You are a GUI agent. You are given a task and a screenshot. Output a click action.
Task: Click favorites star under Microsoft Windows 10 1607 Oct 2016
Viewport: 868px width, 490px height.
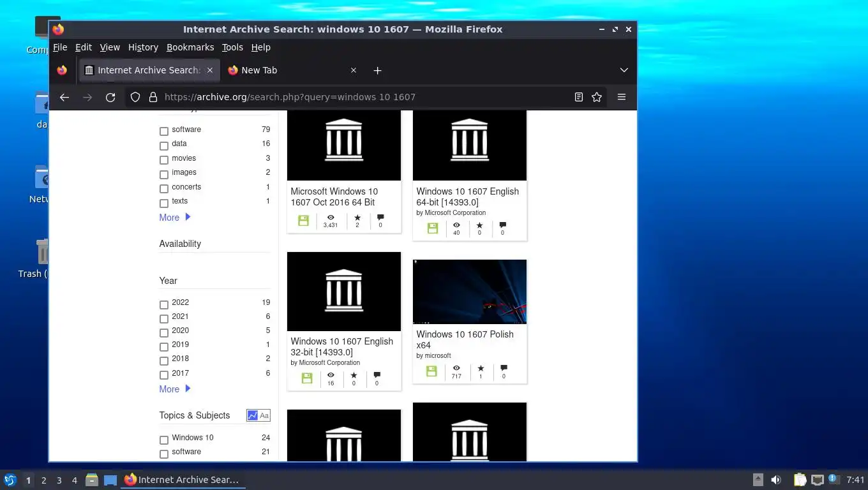pyautogui.click(x=357, y=218)
